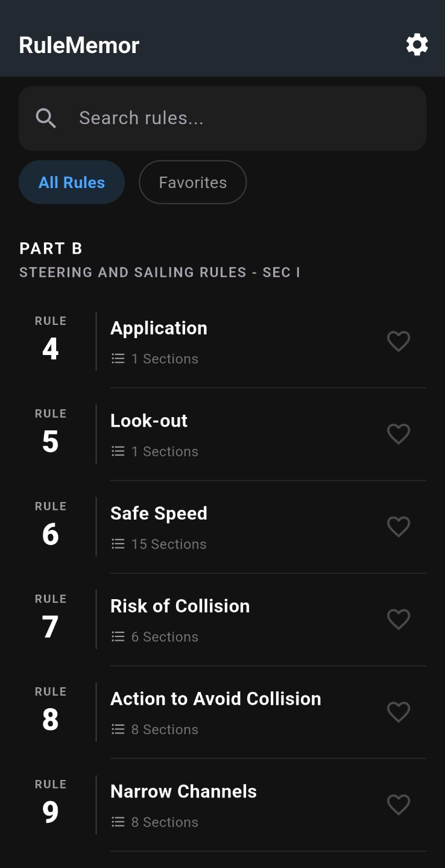
Task: Favorite Rule 4 Application with heart
Action: click(399, 342)
